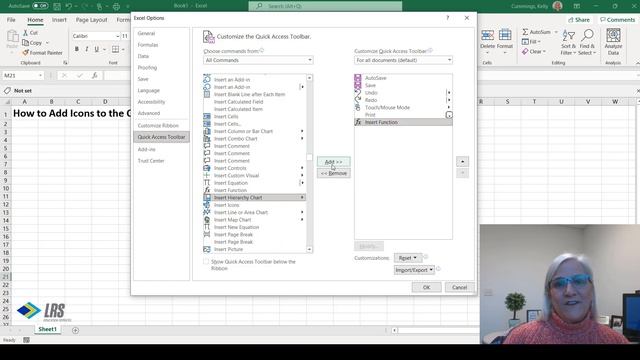Screen dimensions: 640x360
Task: Click Cancel in Excel Options dialog
Action: (x=459, y=287)
